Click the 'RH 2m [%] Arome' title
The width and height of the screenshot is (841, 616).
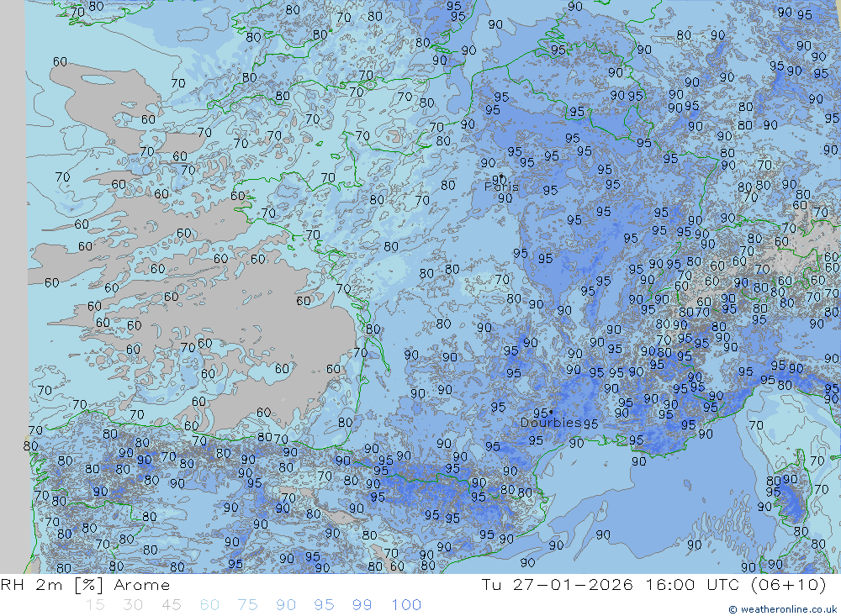coord(85,585)
